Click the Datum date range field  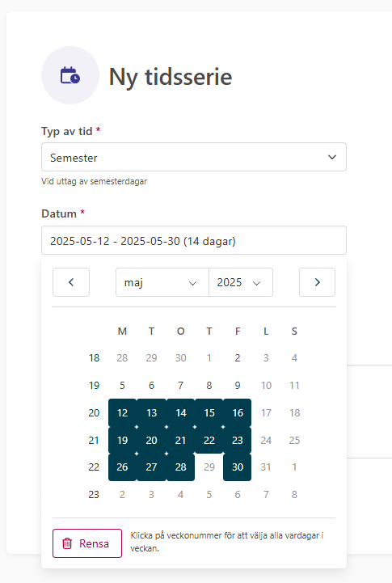coord(194,240)
